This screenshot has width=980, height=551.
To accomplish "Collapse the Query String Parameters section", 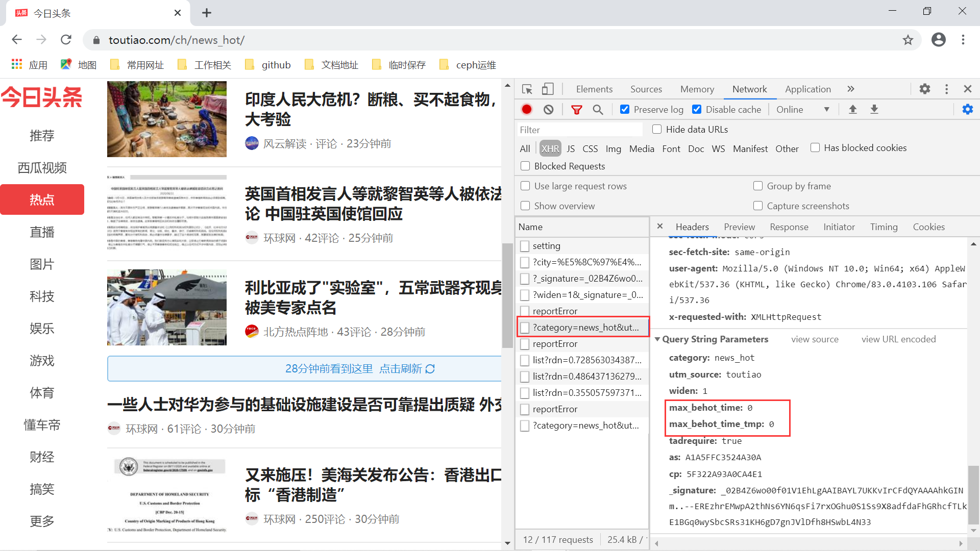I will coord(657,339).
